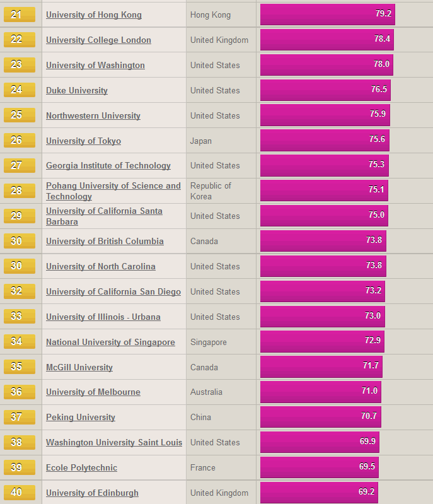
Task: Click the Ecole Polytechnic score bar 69.5
Action: pos(320,467)
